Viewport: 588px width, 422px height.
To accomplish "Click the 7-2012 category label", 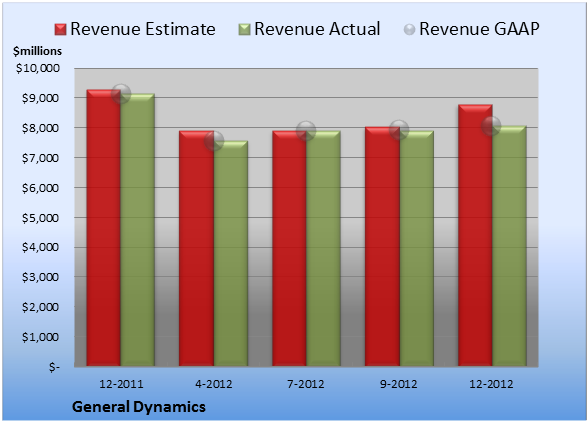I will pyautogui.click(x=306, y=384).
